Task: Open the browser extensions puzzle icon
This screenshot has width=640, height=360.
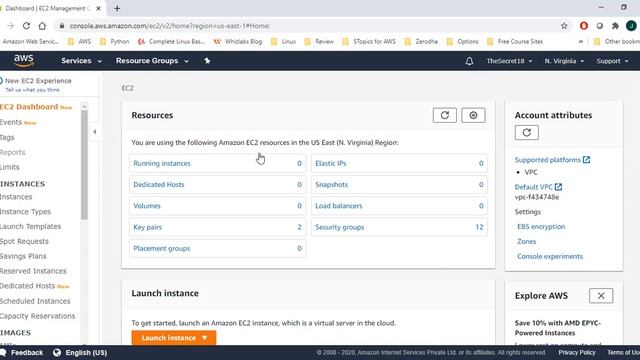Action: [615, 26]
